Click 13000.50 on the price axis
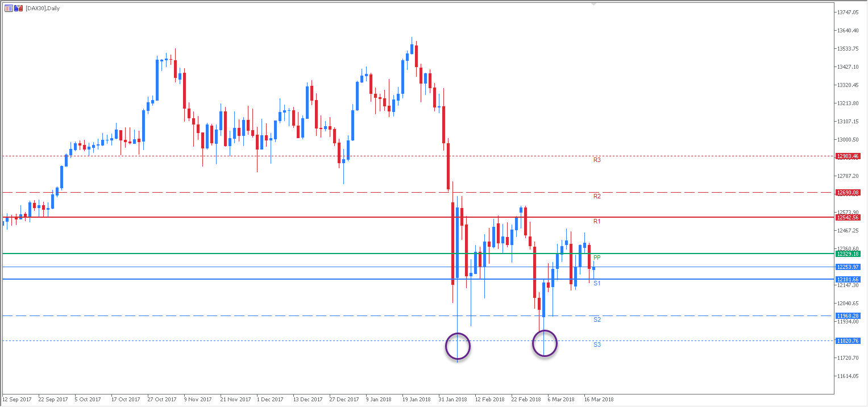This screenshot has height=407, width=868. [848, 140]
